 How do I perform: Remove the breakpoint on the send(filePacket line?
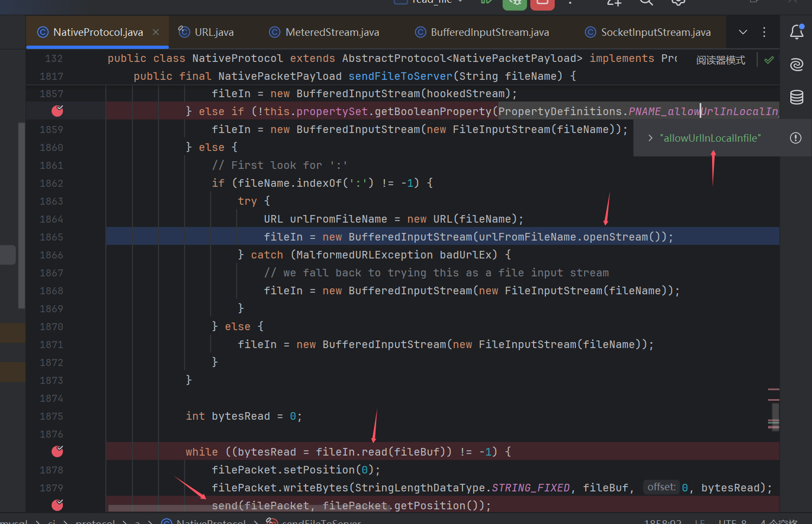pyautogui.click(x=57, y=506)
